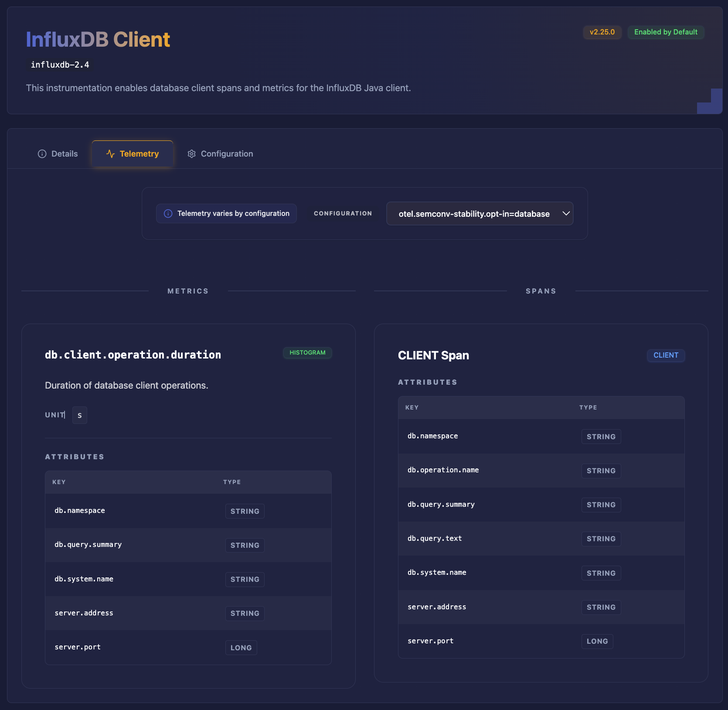The height and width of the screenshot is (710, 728).
Task: Click the unit 's' badge
Action: click(x=80, y=415)
